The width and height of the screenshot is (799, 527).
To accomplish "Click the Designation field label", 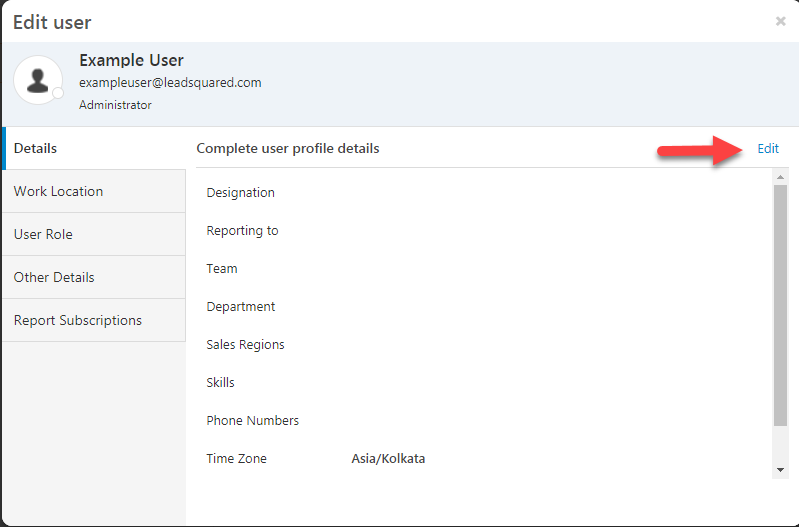I will click(241, 193).
